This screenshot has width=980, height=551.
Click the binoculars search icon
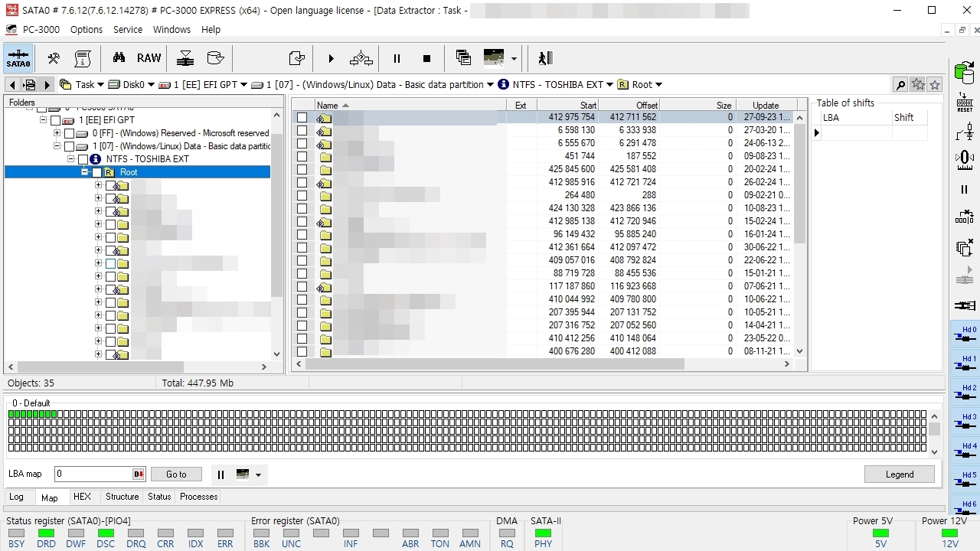click(119, 58)
